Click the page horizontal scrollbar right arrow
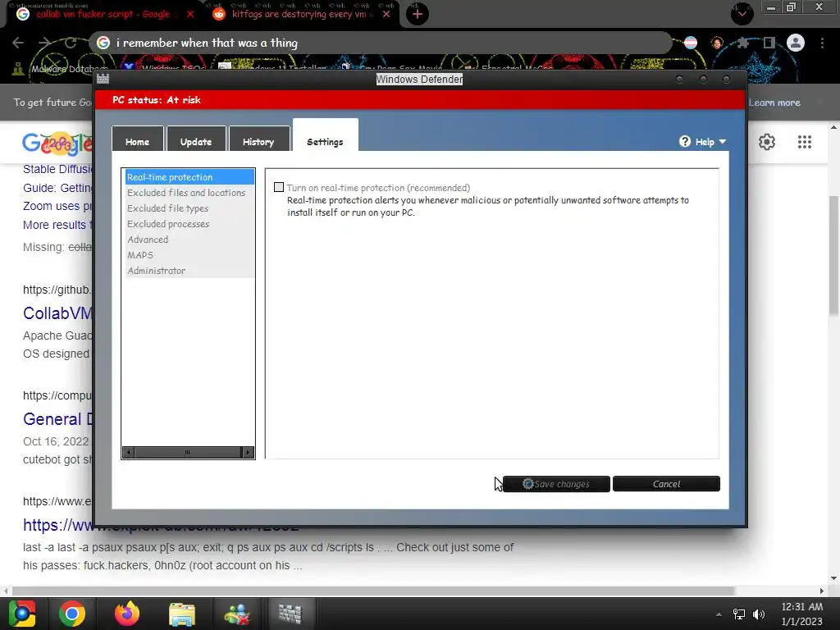The image size is (840, 630). [x=822, y=591]
